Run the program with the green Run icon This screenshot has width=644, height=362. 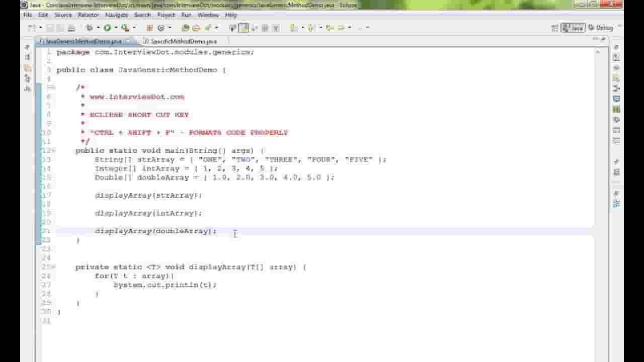click(107, 28)
